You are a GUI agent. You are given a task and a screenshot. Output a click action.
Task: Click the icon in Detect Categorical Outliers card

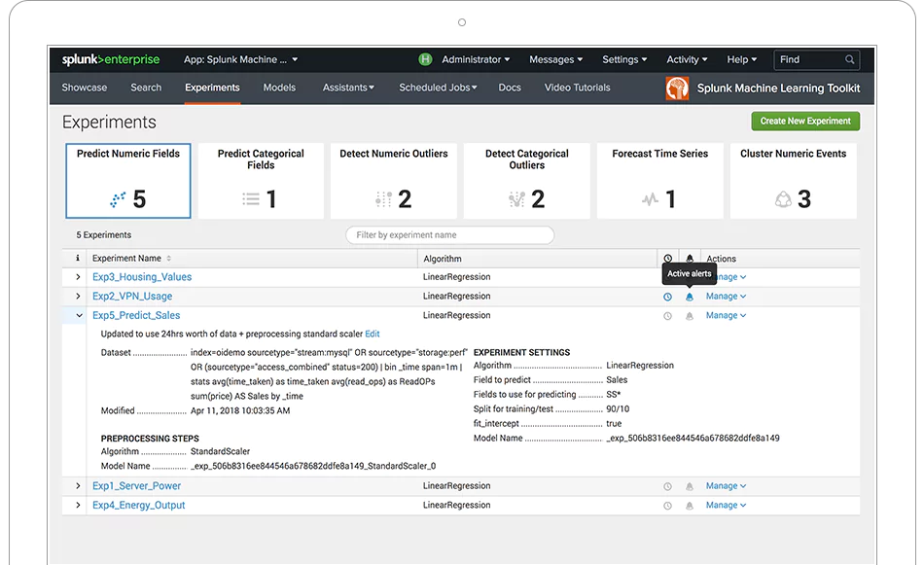[516, 199]
